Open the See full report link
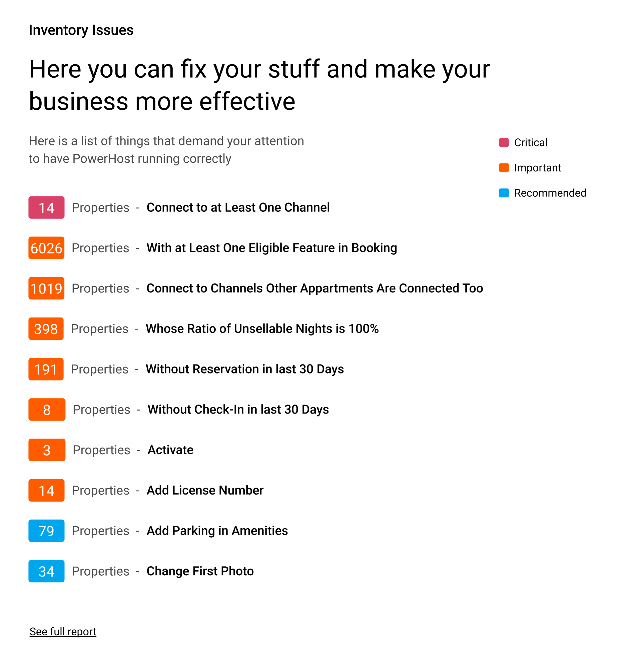Image resolution: width=638 pixels, height=672 pixels. (x=63, y=632)
